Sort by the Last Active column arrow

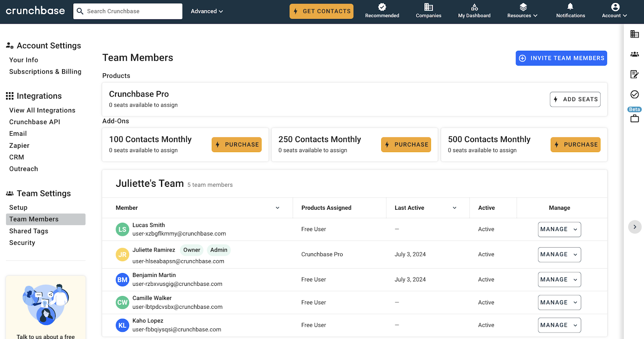pos(454,208)
